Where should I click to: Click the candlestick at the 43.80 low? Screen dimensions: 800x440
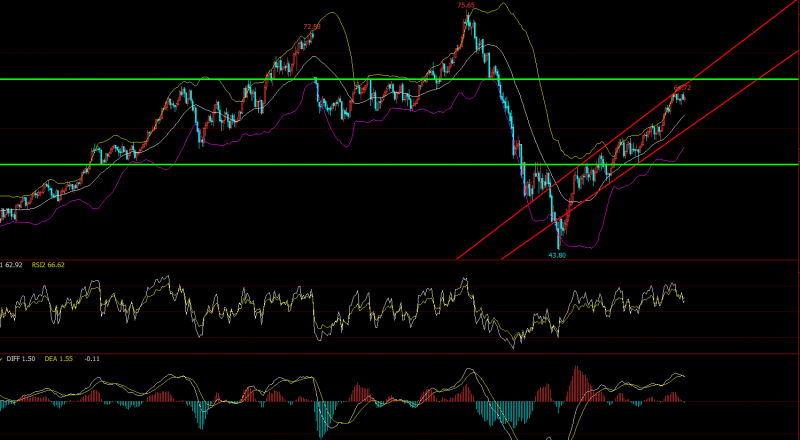click(x=559, y=238)
